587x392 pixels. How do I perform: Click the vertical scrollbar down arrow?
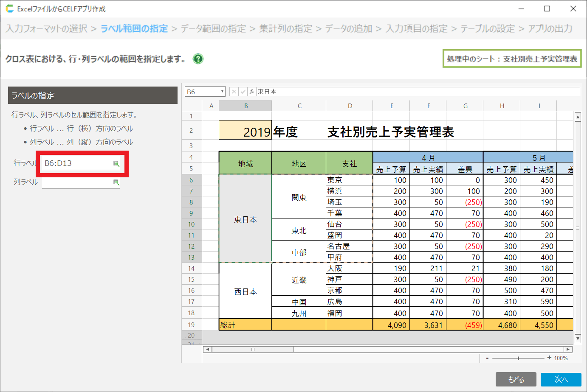point(578,338)
